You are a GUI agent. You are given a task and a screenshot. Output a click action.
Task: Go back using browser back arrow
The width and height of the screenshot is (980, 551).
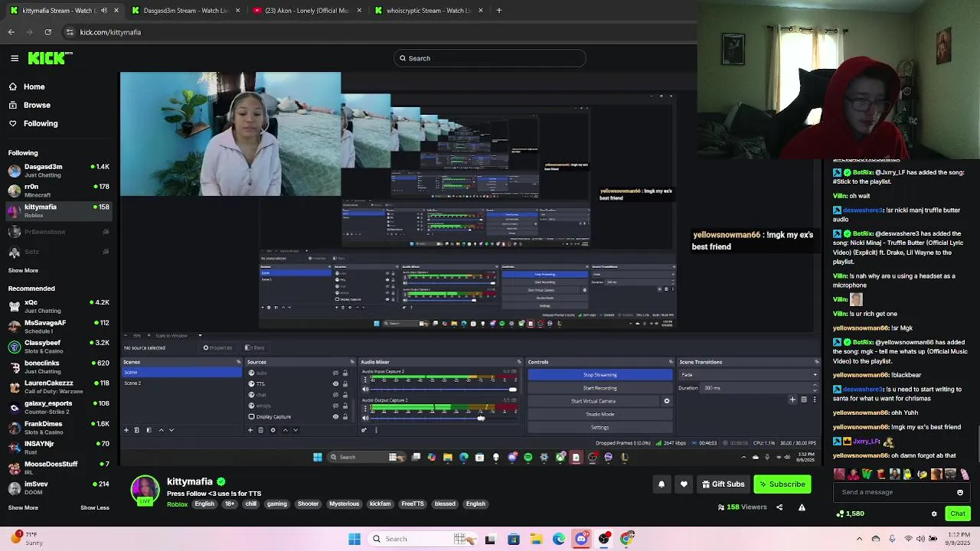tap(11, 32)
